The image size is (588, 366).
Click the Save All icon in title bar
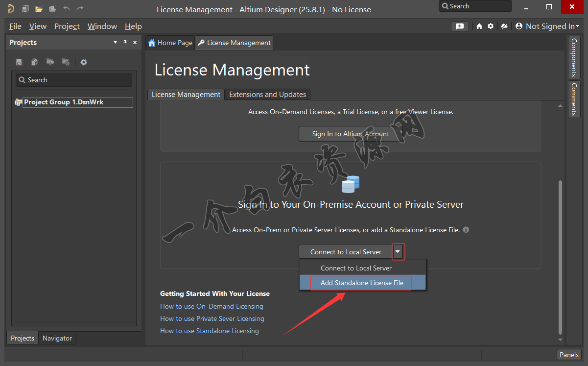tap(25, 8)
